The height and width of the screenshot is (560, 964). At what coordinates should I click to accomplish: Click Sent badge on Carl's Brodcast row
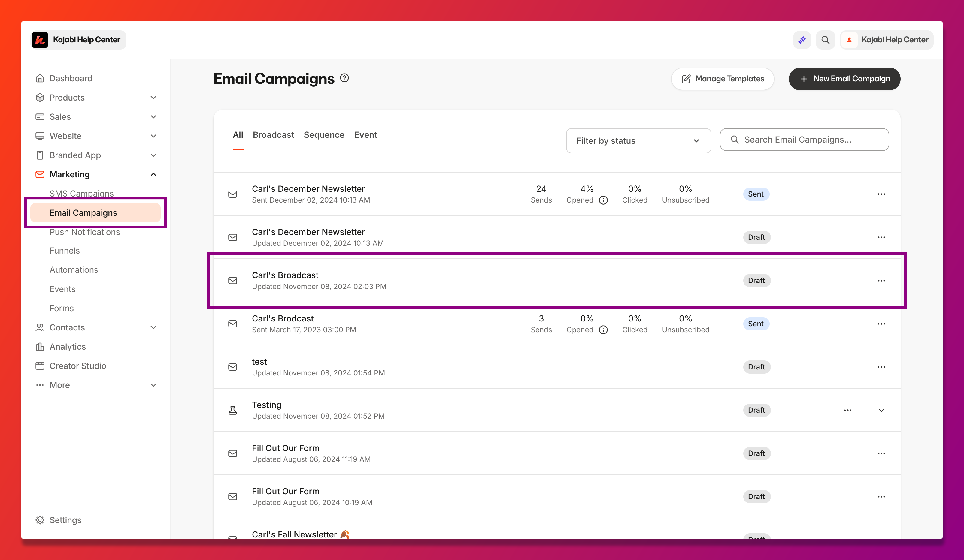(x=756, y=324)
